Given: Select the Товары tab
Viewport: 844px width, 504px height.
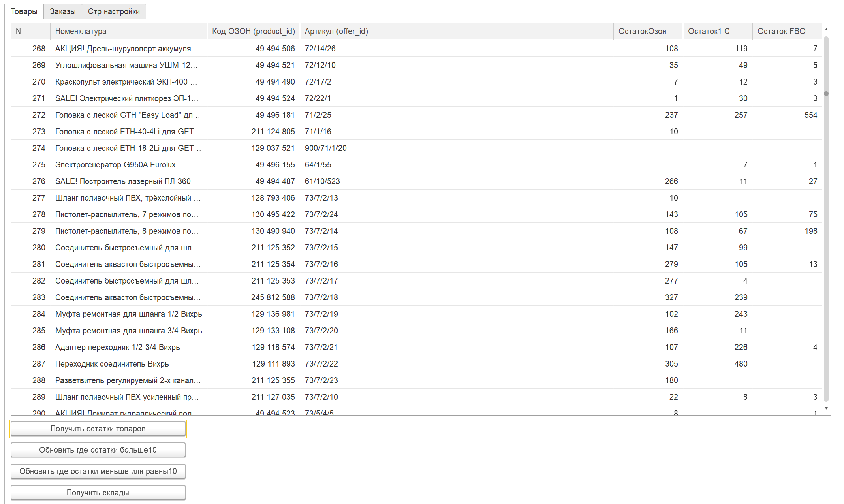Looking at the screenshot, I should pos(24,11).
